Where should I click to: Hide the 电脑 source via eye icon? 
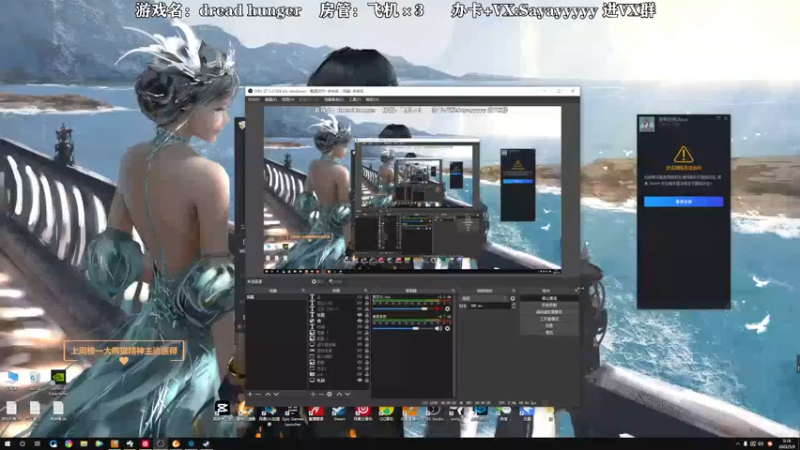click(x=360, y=381)
